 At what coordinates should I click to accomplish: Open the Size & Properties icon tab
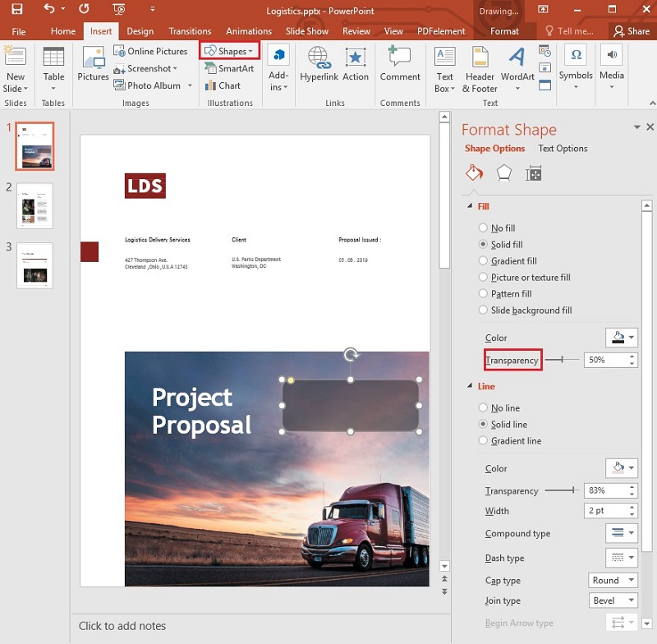[x=533, y=173]
